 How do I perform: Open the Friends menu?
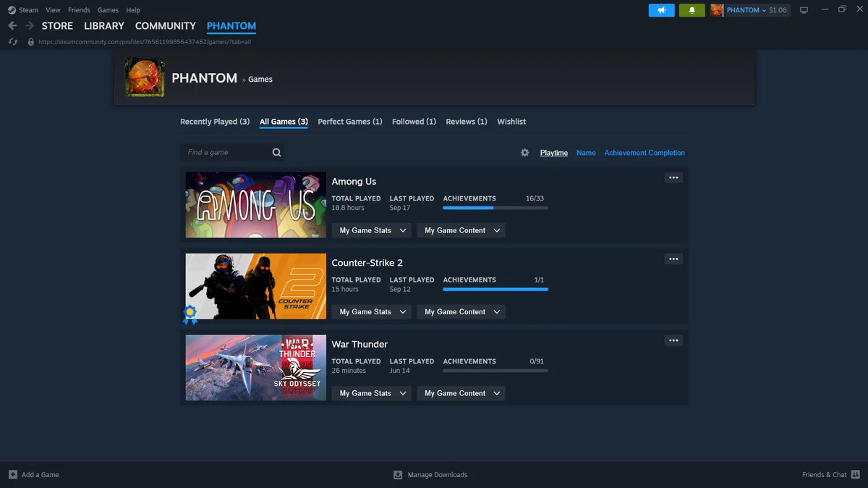[x=79, y=10]
